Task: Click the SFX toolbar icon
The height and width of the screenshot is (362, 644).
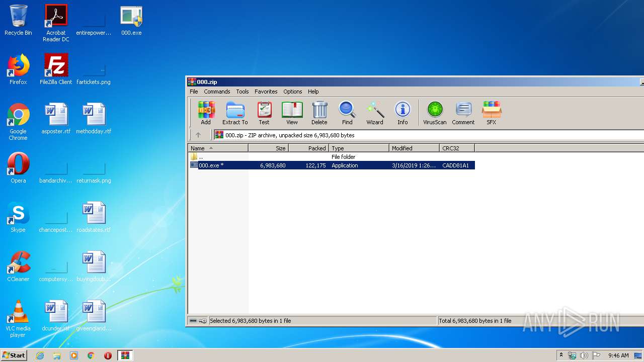Action: [492, 113]
